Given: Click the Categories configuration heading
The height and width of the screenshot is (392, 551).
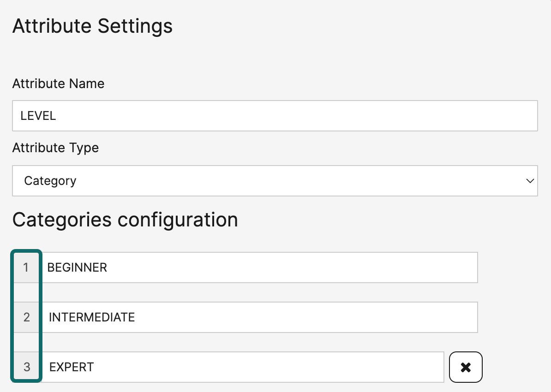Looking at the screenshot, I should 125,220.
